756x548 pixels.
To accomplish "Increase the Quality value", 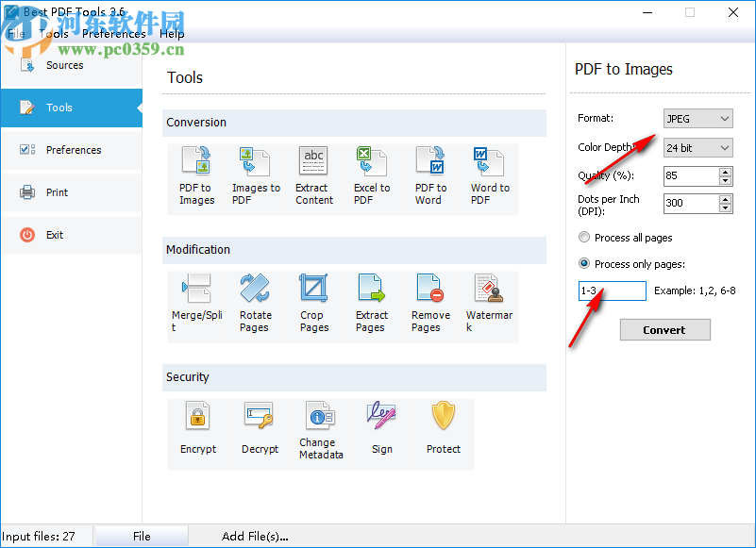I will (725, 171).
